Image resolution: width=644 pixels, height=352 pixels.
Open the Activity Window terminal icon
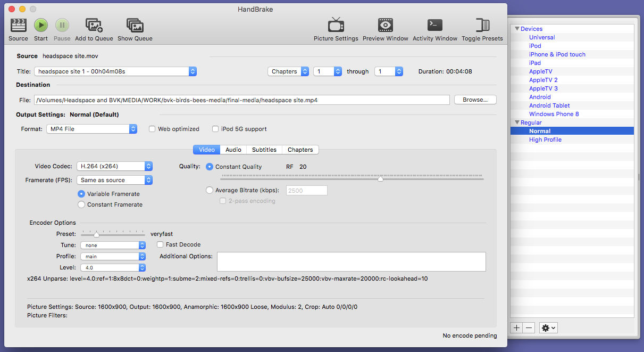(435, 25)
